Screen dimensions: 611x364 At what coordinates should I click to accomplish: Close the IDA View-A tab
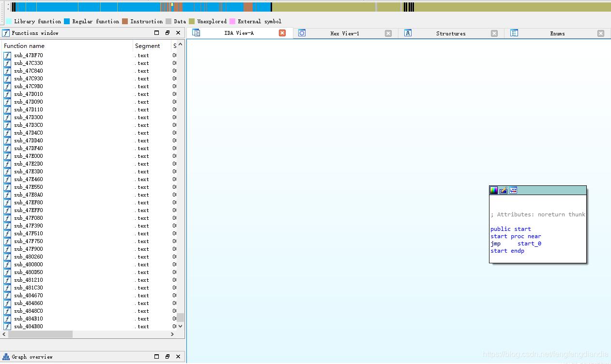pos(282,33)
